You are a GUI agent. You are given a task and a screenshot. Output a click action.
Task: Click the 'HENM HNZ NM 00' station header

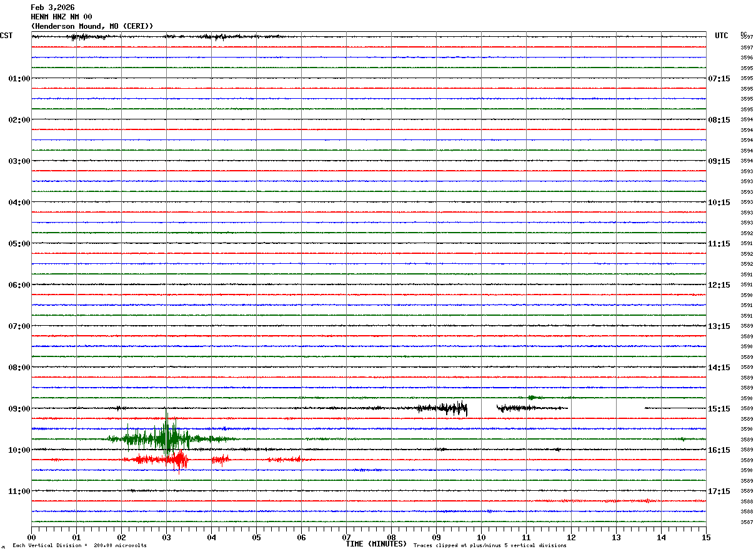pyautogui.click(x=61, y=17)
